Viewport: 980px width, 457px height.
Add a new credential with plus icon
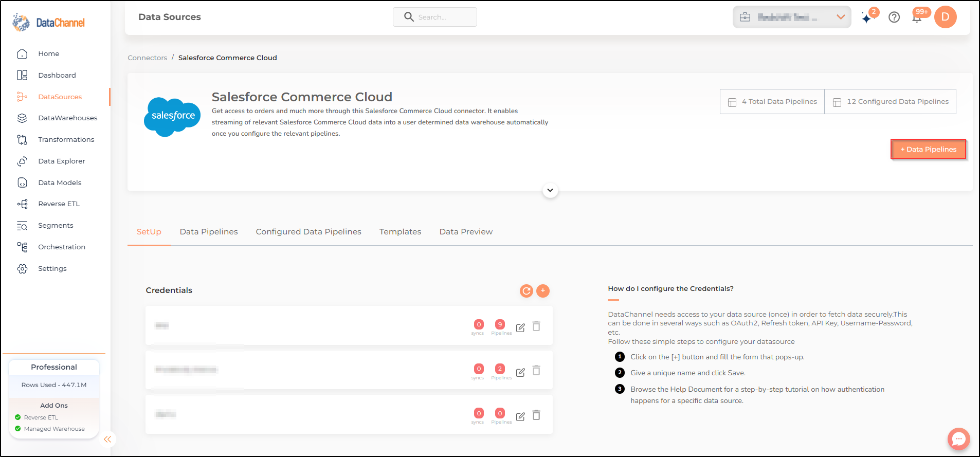[x=543, y=291]
